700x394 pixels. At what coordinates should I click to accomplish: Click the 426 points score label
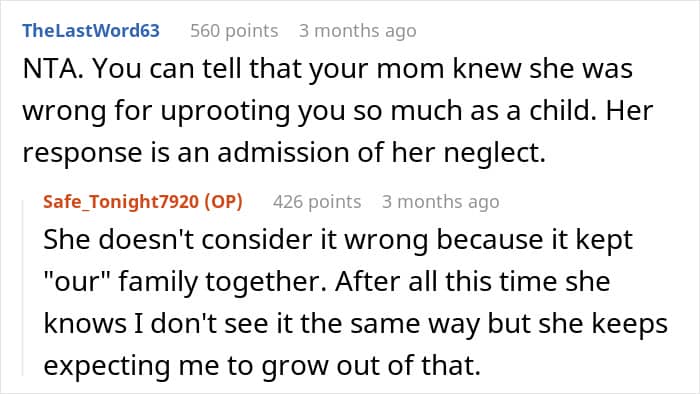(x=317, y=202)
